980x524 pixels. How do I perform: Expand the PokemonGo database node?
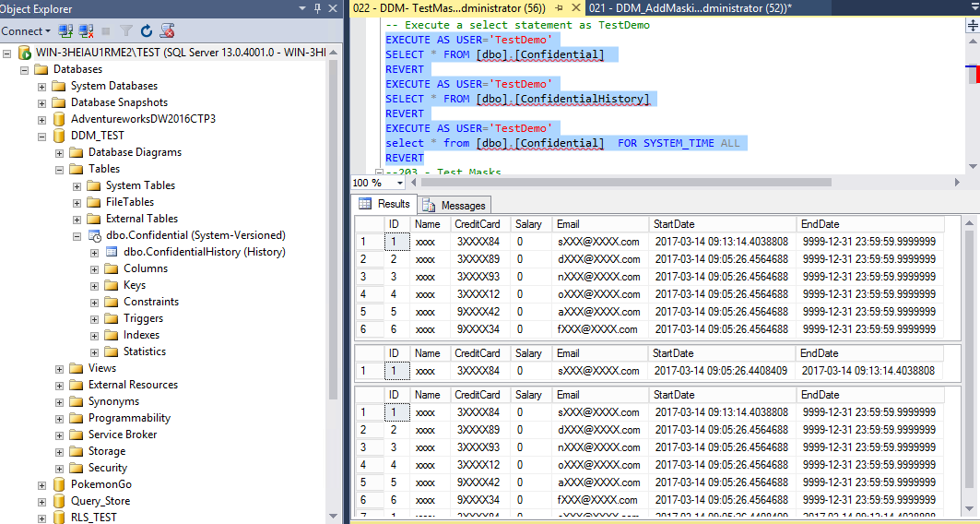pyautogui.click(x=41, y=484)
